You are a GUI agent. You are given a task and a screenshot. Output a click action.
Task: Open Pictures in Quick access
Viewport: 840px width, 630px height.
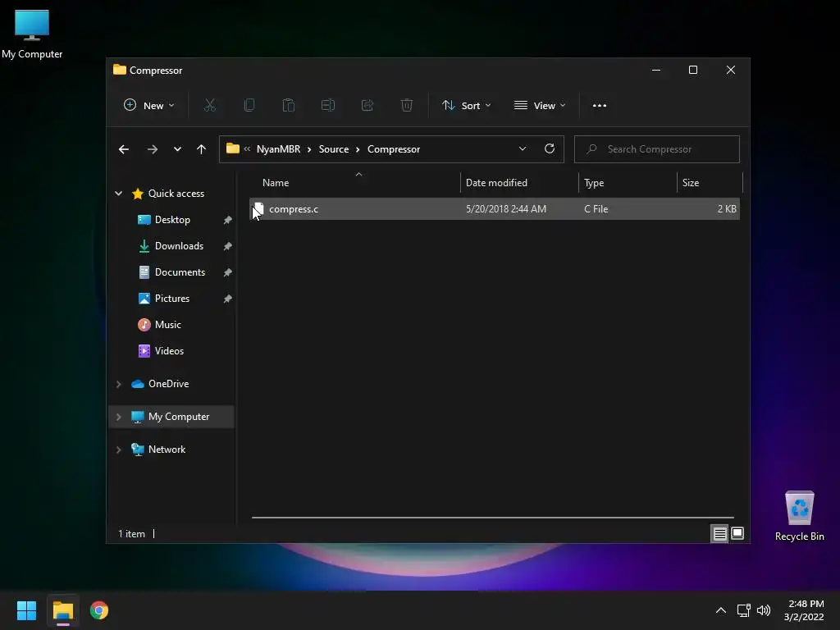pyautogui.click(x=172, y=299)
